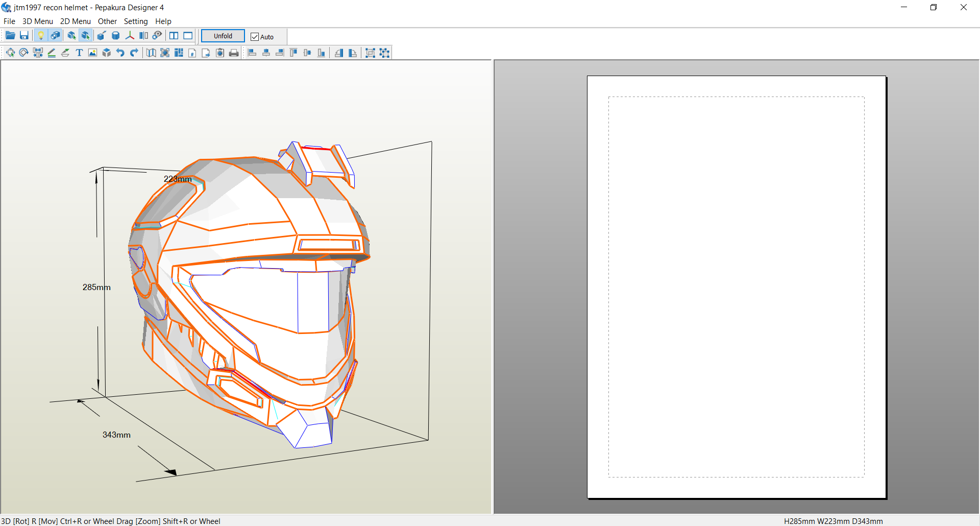This screenshot has height=526, width=980.
Task: Click the rotate counterclockwise 90 icon
Action: coord(339,53)
